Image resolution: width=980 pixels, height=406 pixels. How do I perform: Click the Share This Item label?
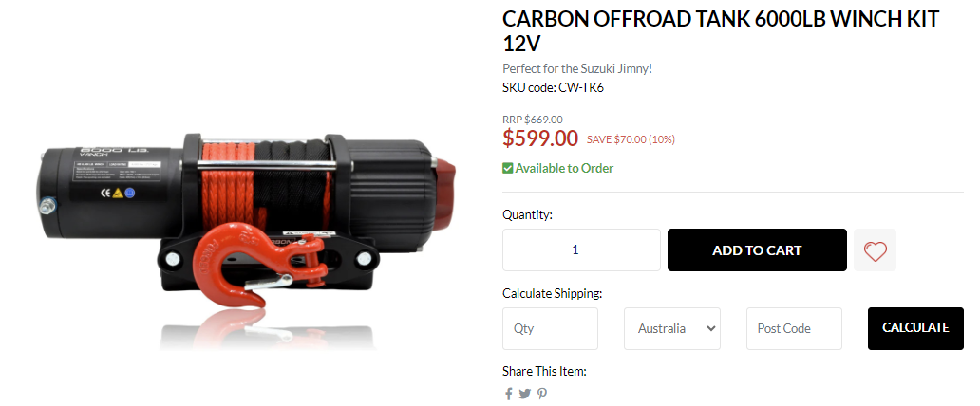click(x=544, y=371)
